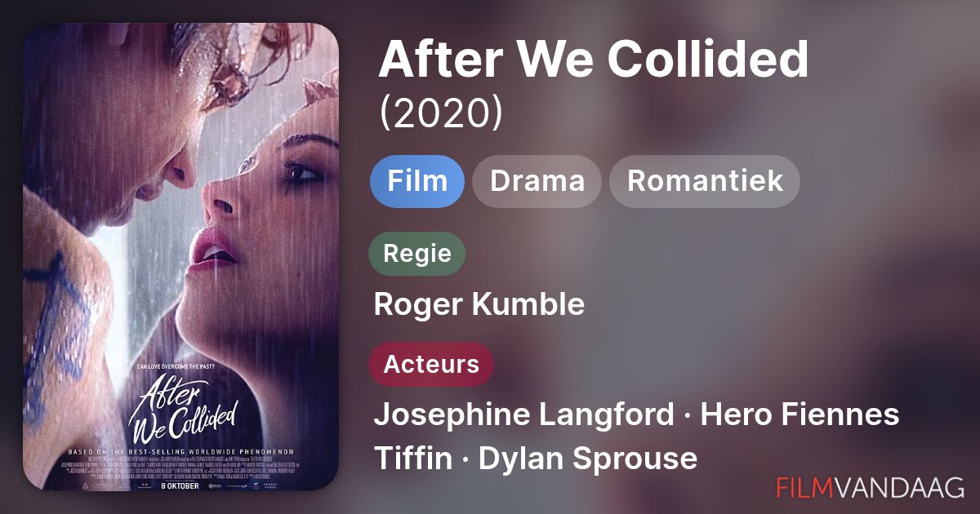The width and height of the screenshot is (980, 514).
Task: Click the FILMVANDAAG logo
Action: 871,488
